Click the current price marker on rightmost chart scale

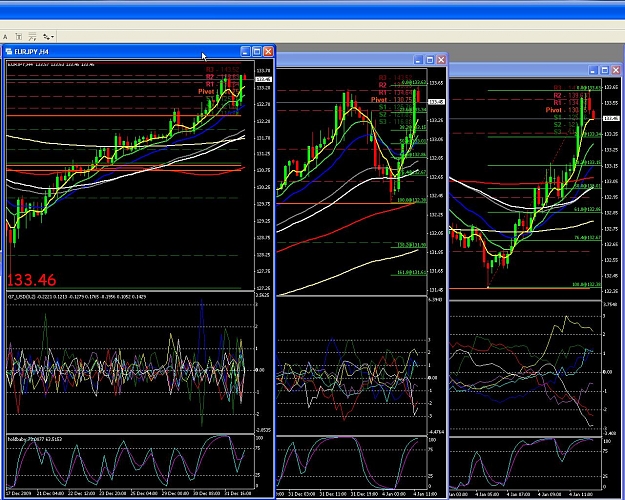click(611, 118)
